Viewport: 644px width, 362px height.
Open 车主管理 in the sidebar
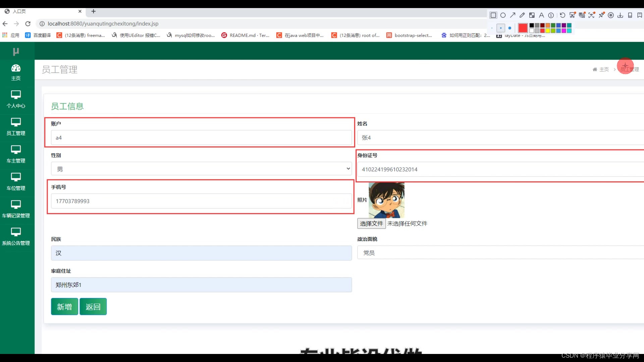[16, 155]
